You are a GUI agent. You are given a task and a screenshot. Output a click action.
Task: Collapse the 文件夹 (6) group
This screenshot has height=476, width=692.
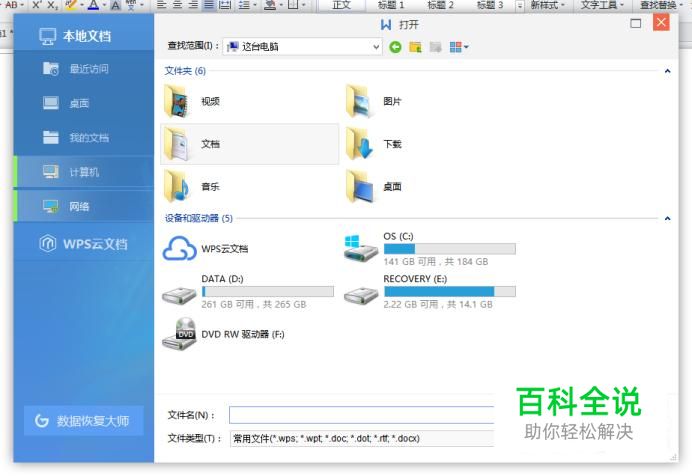[667, 71]
